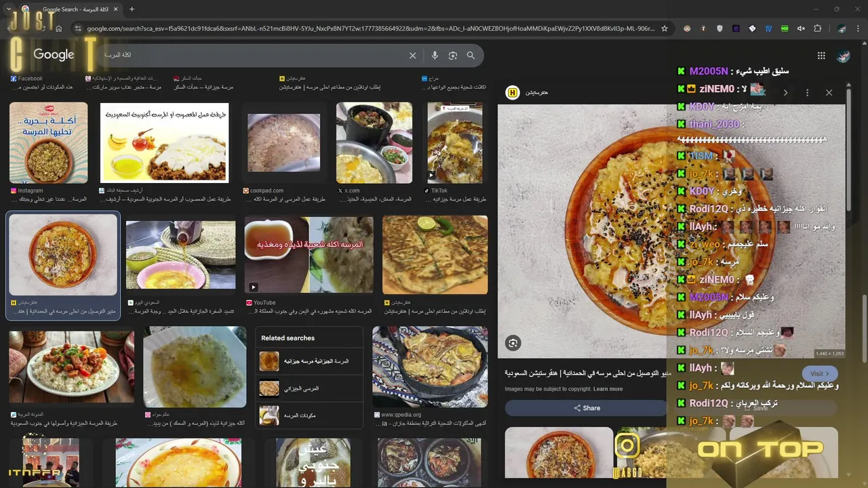Start voice search with microphone icon

coord(435,56)
